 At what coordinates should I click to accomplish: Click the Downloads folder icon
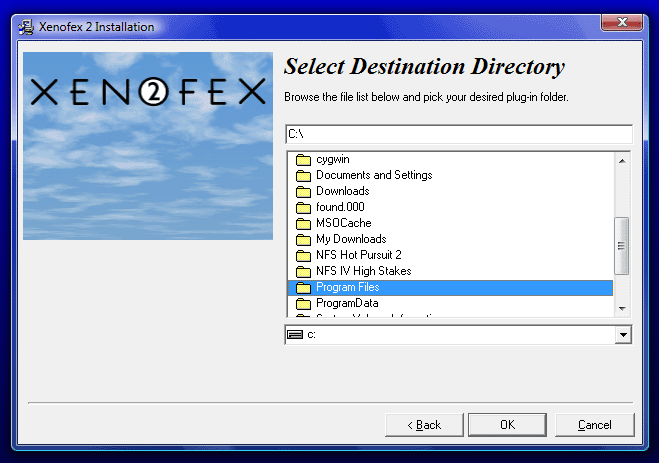tap(303, 192)
